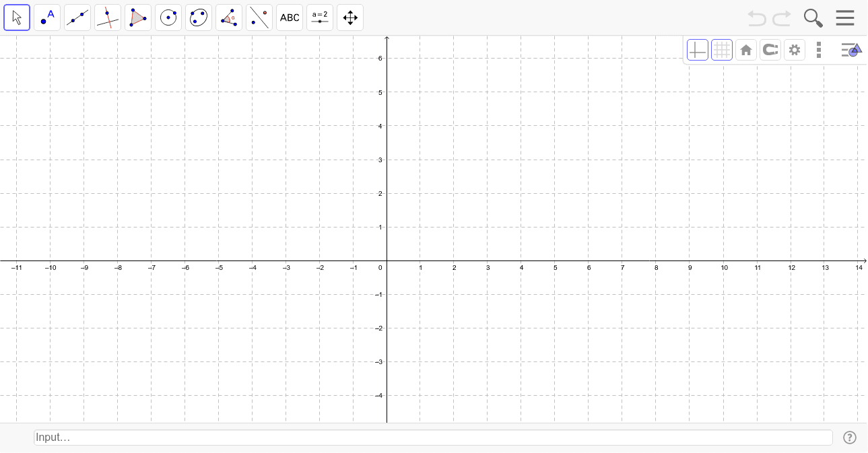Pick the Move Graphics View tool
The width and height of the screenshot is (868, 453).
[350, 18]
